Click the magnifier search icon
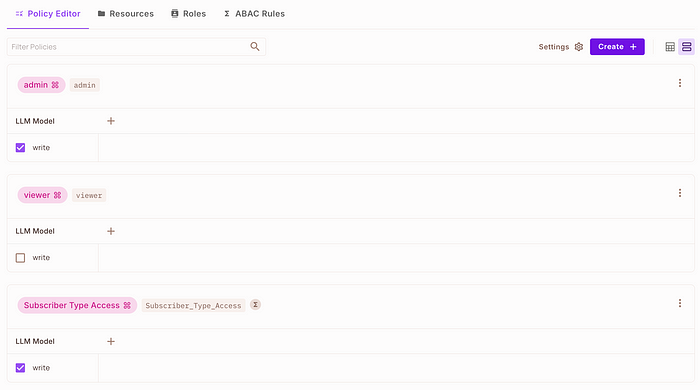This screenshot has width=700, height=390. coord(255,46)
